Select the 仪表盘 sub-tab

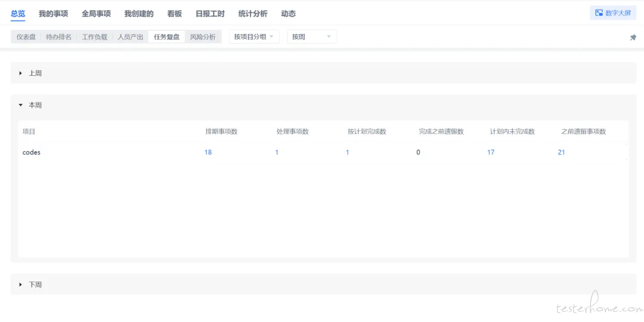[x=26, y=36]
